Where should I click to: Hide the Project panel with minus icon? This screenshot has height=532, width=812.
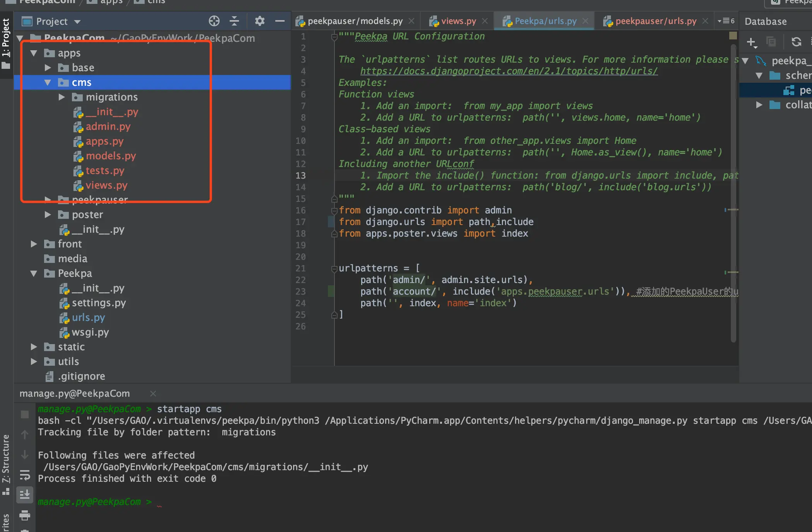coord(280,21)
